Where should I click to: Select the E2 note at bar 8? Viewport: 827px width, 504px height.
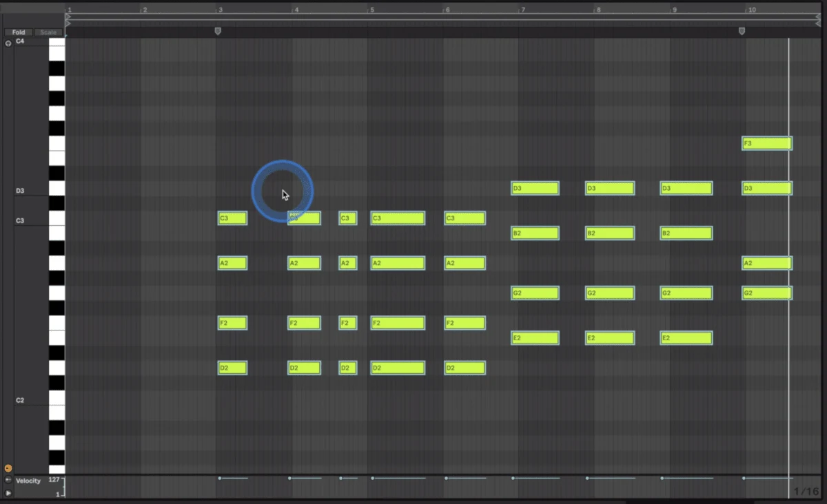click(610, 338)
